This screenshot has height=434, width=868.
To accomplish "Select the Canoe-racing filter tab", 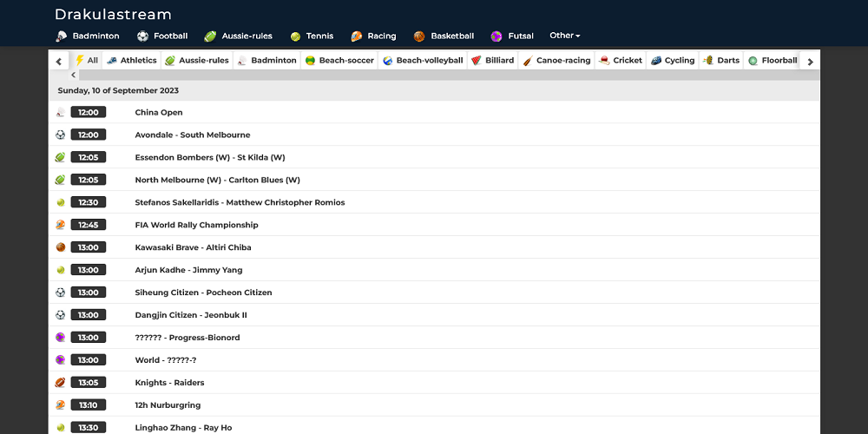I will 556,61.
